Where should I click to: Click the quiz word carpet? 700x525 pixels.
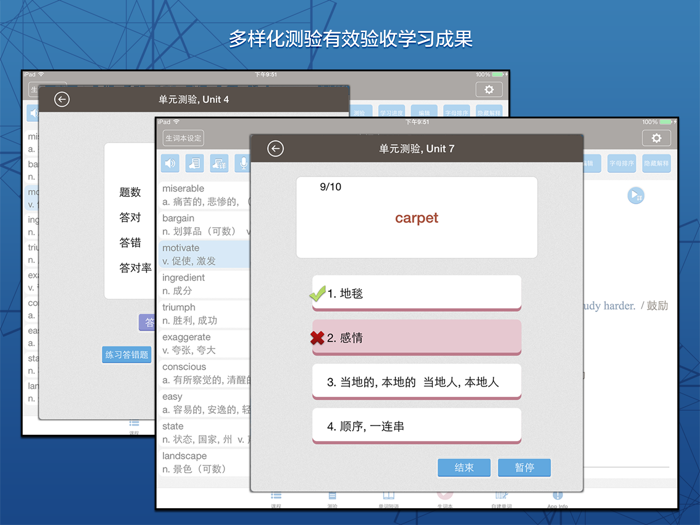point(417,218)
